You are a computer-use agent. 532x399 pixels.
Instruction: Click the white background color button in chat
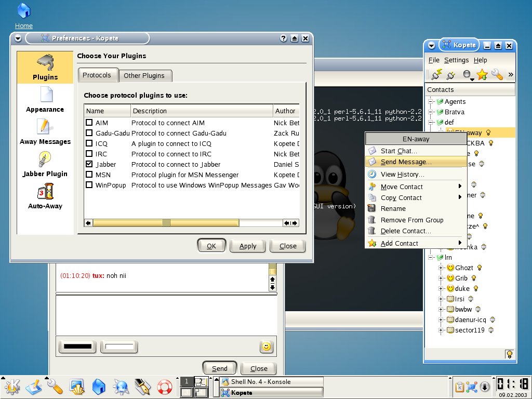tap(119, 347)
